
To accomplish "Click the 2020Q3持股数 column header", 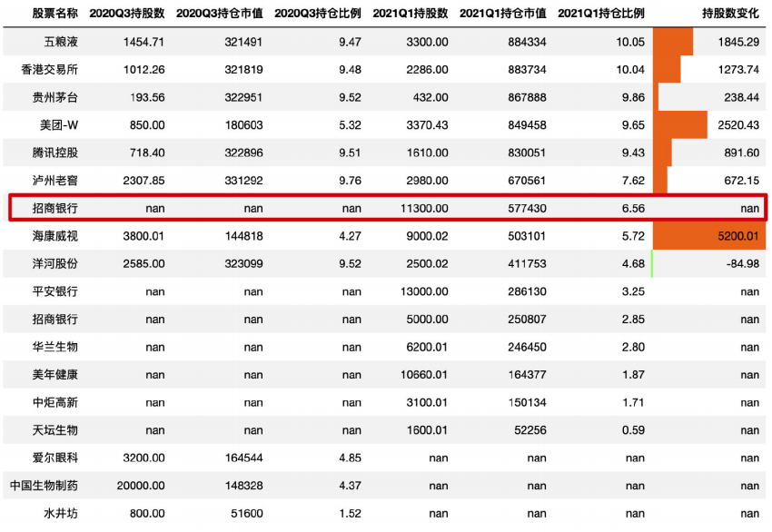I will [127, 14].
